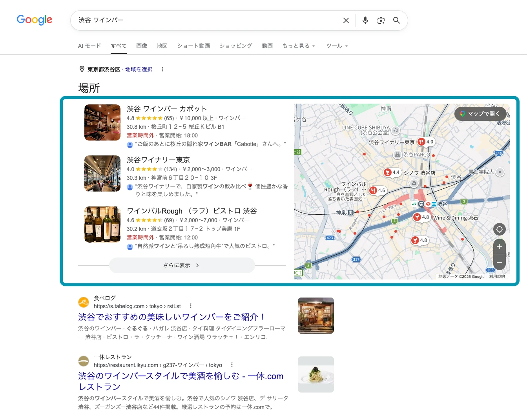This screenshot has width=527, height=420.
Task: Clear the search box text
Action: tap(346, 20)
